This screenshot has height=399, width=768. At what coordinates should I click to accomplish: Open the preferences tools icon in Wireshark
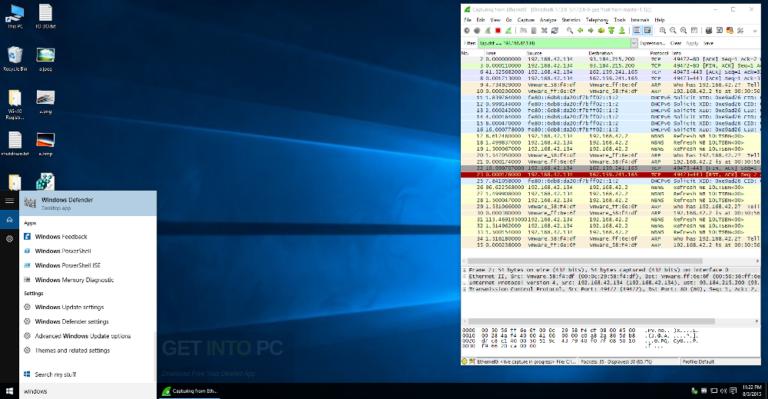pyautogui.click(x=740, y=30)
